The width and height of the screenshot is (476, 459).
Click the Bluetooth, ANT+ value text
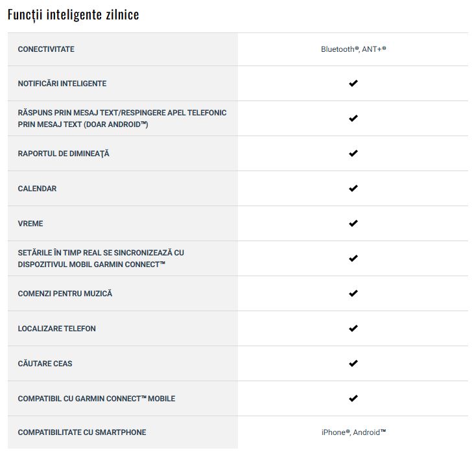click(x=353, y=49)
